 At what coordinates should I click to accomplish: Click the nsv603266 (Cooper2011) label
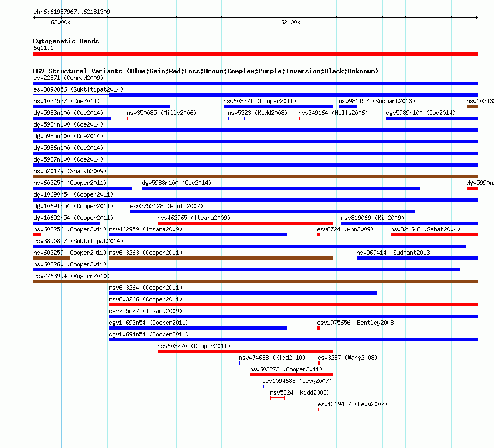click(x=145, y=299)
